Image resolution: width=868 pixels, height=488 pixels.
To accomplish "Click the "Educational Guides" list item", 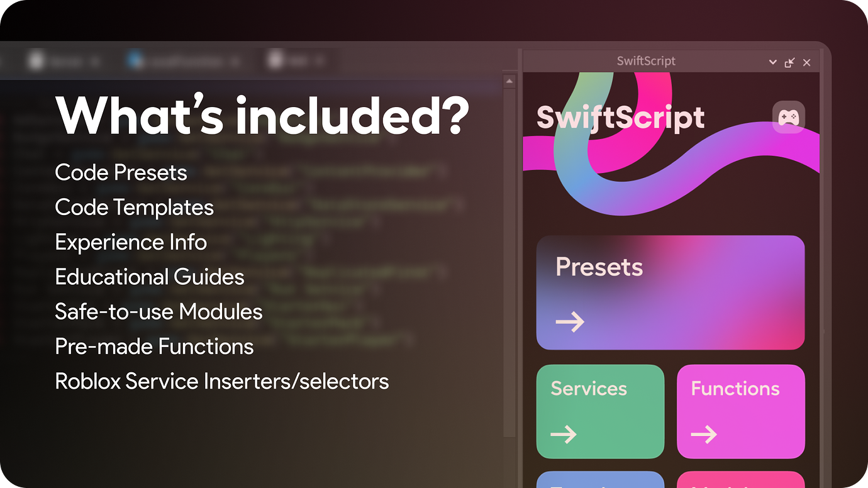I will [x=150, y=277].
